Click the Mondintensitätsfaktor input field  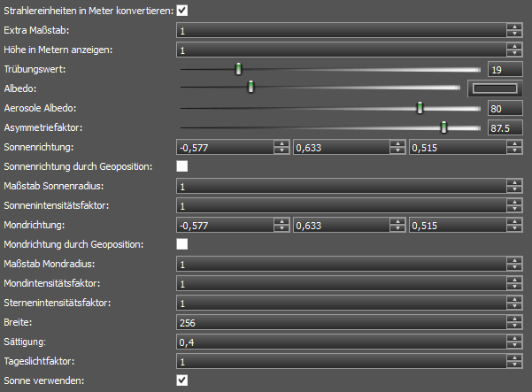(x=342, y=283)
